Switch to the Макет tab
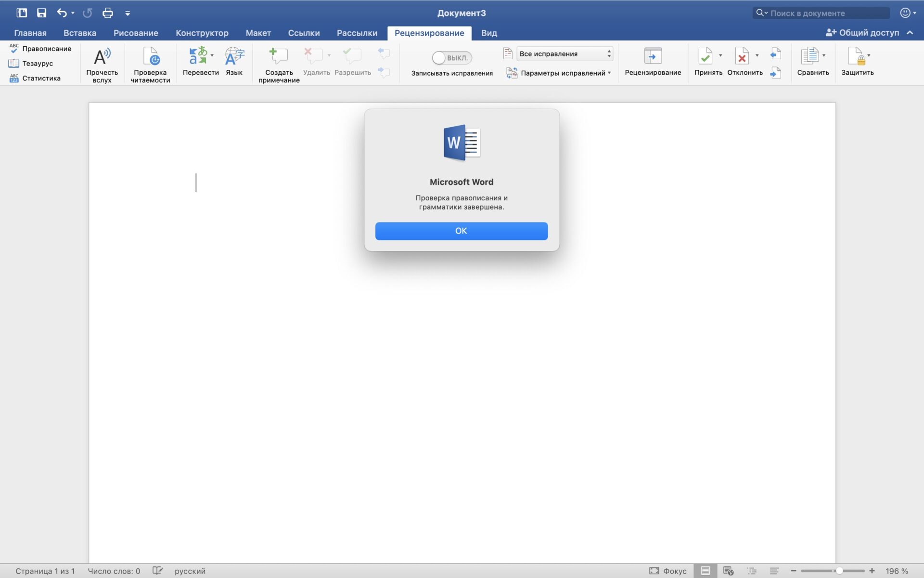 pyautogui.click(x=258, y=33)
